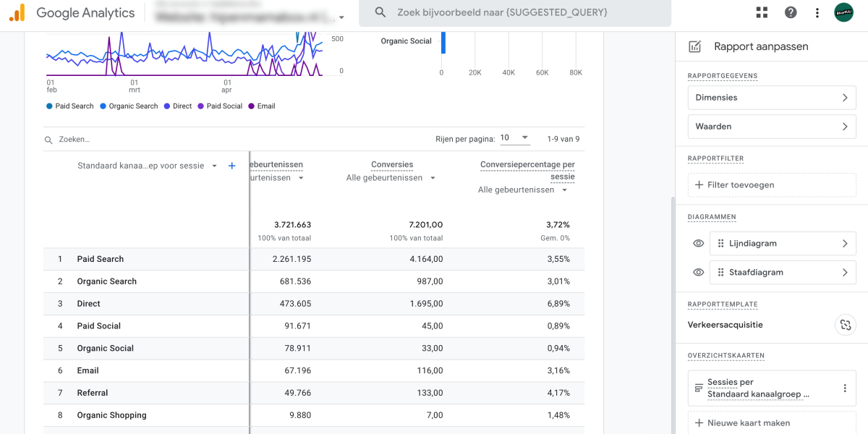Click the plus icon to add dimension

click(x=232, y=166)
